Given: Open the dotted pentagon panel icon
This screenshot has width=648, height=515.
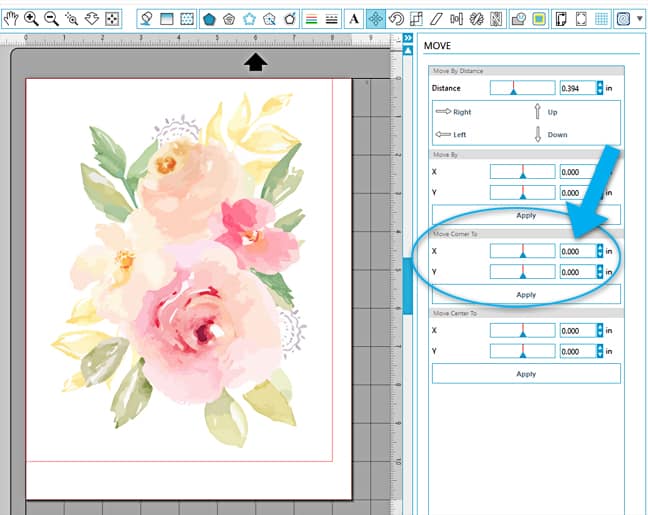Looking at the screenshot, I should click(269, 19).
